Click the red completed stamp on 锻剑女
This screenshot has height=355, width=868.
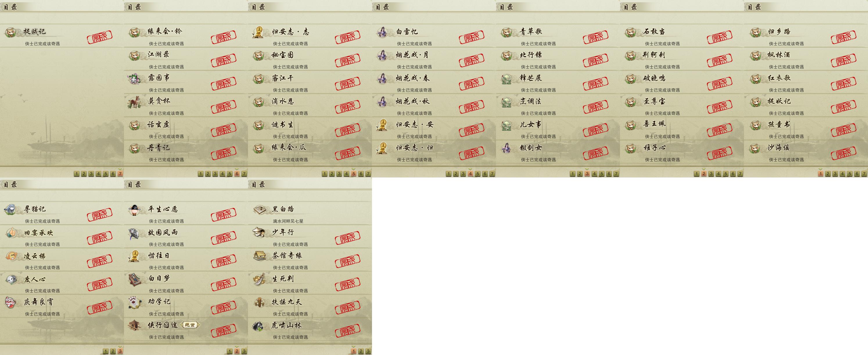click(595, 153)
